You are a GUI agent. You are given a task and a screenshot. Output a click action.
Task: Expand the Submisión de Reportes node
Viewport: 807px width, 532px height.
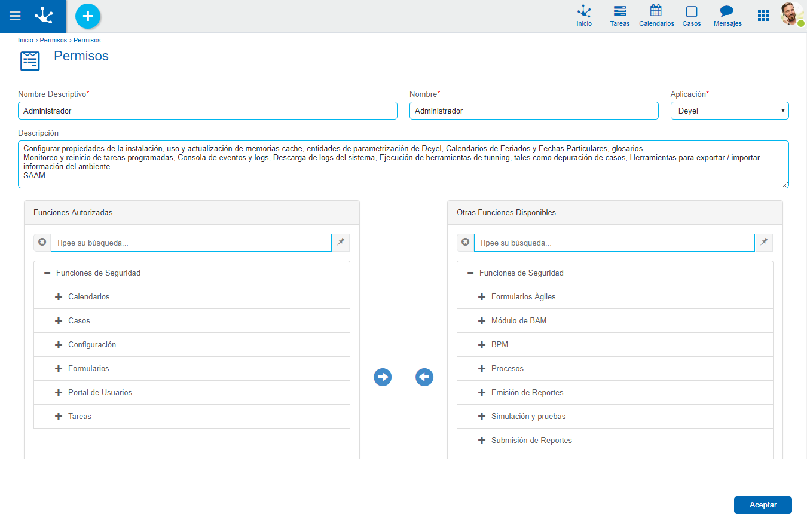482,441
